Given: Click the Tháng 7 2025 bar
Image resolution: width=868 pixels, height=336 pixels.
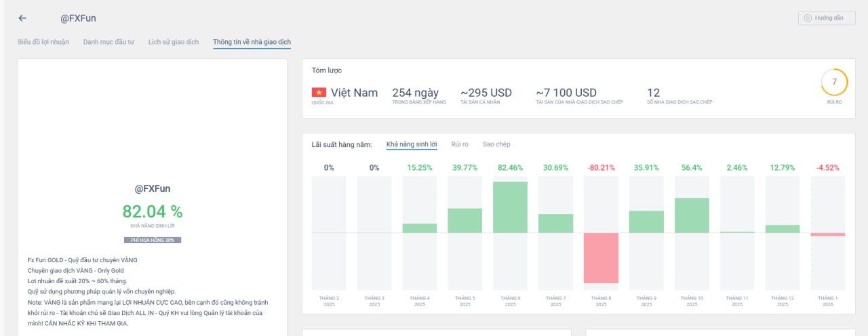Looking at the screenshot, I should click(555, 224).
